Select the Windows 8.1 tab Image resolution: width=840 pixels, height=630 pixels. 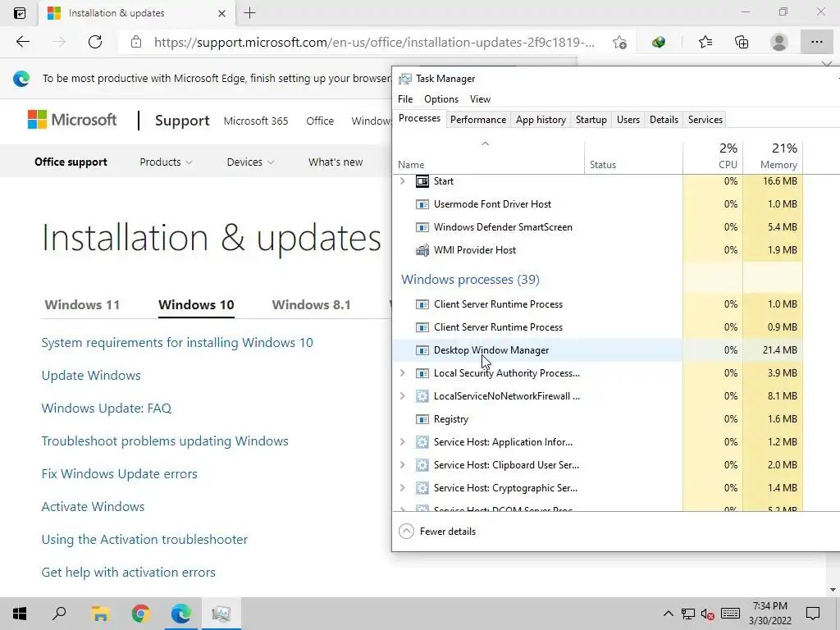tap(311, 305)
